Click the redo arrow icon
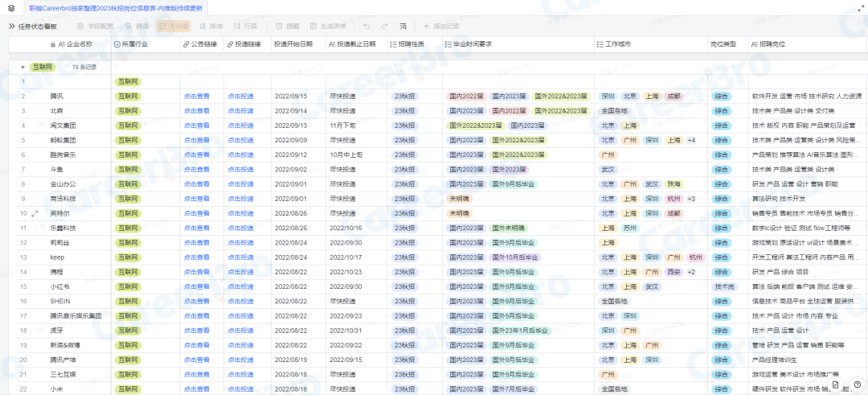 coord(384,26)
